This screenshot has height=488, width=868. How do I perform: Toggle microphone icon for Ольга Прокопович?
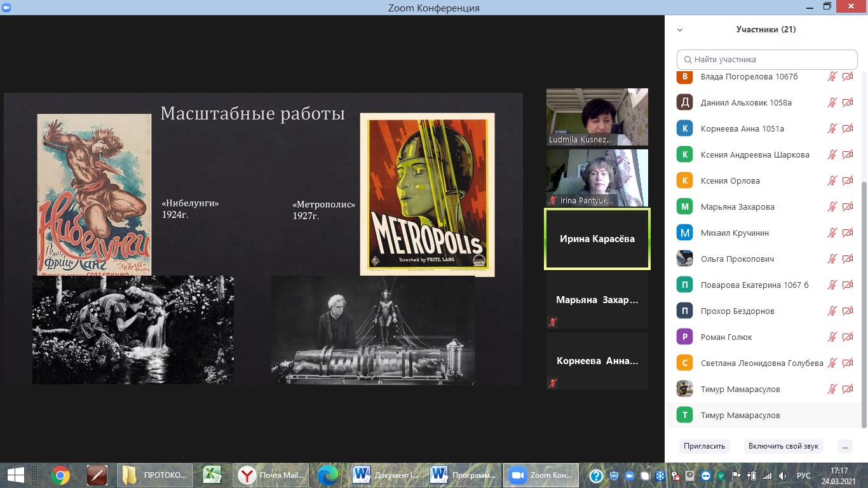coord(832,259)
